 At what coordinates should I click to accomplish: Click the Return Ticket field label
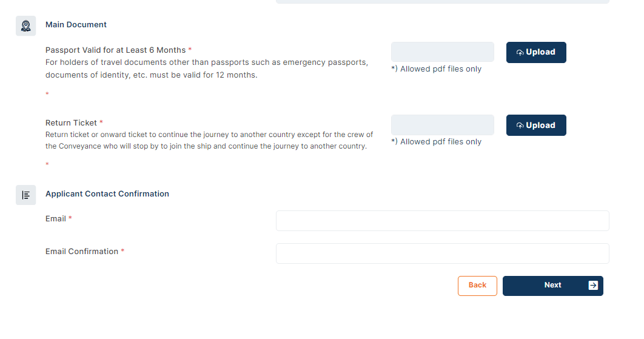pos(71,123)
